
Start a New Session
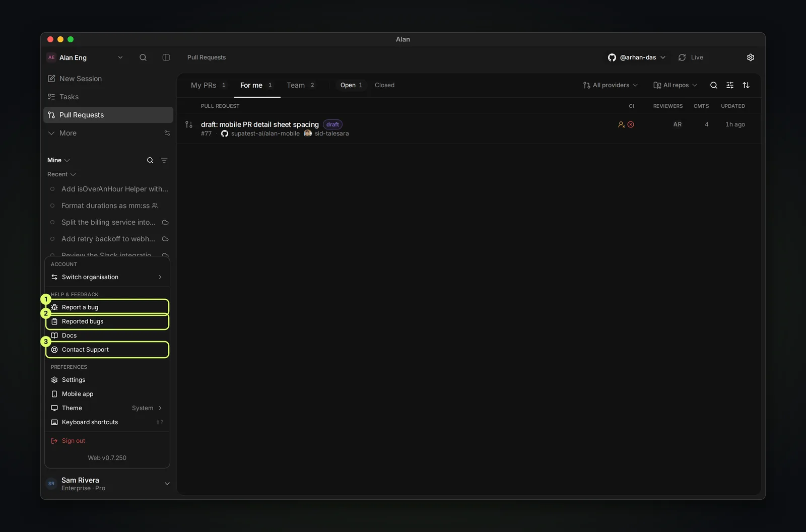[x=108, y=79]
